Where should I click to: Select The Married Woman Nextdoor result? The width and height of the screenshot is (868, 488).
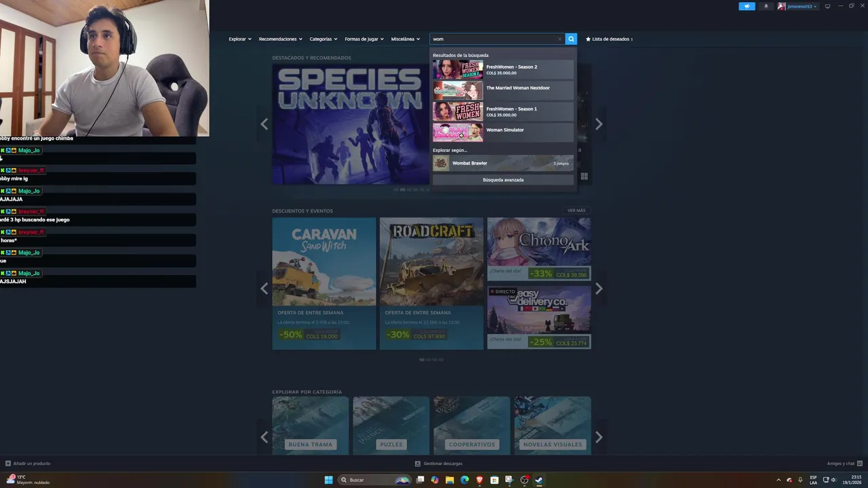[503, 91]
